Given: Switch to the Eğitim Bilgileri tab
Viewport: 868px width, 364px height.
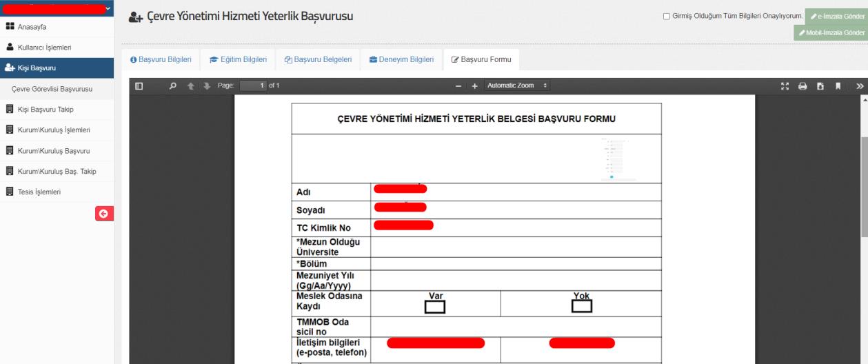Looking at the screenshot, I should (x=238, y=60).
